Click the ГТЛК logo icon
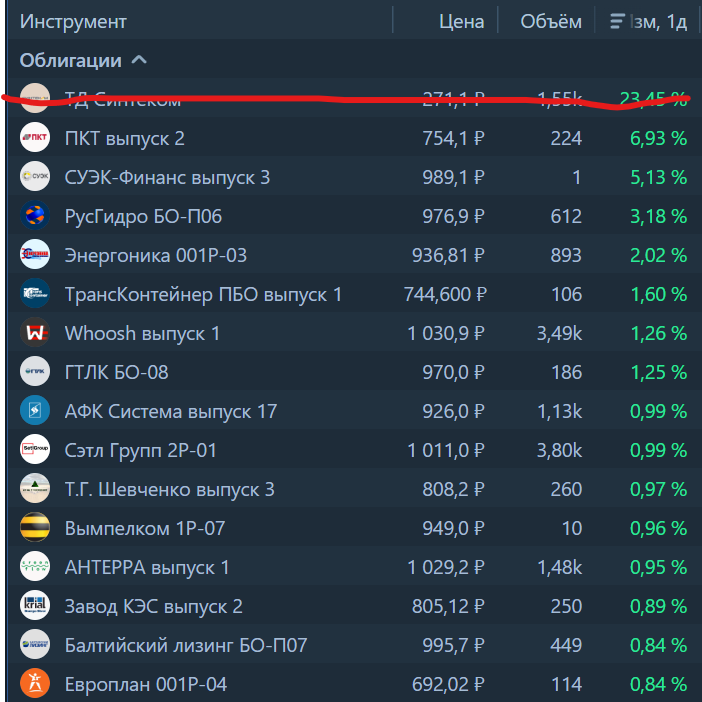702x702 pixels. click(35, 371)
